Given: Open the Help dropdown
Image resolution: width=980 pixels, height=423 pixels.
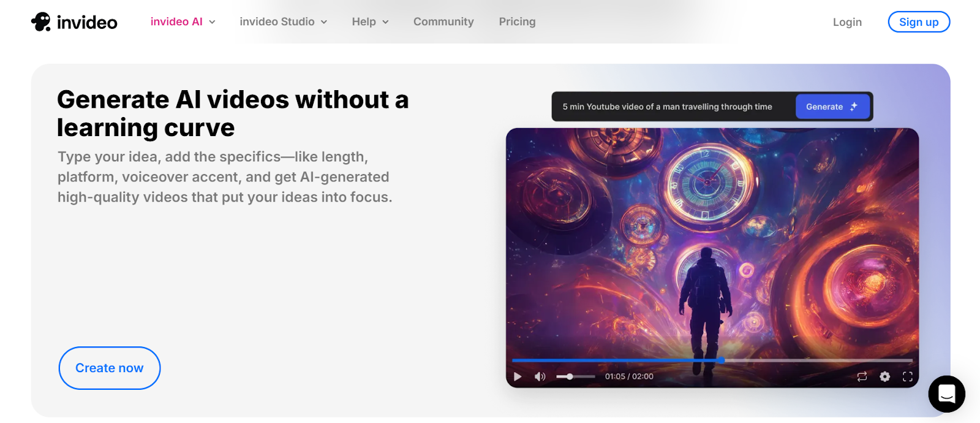Looking at the screenshot, I should pos(370,21).
